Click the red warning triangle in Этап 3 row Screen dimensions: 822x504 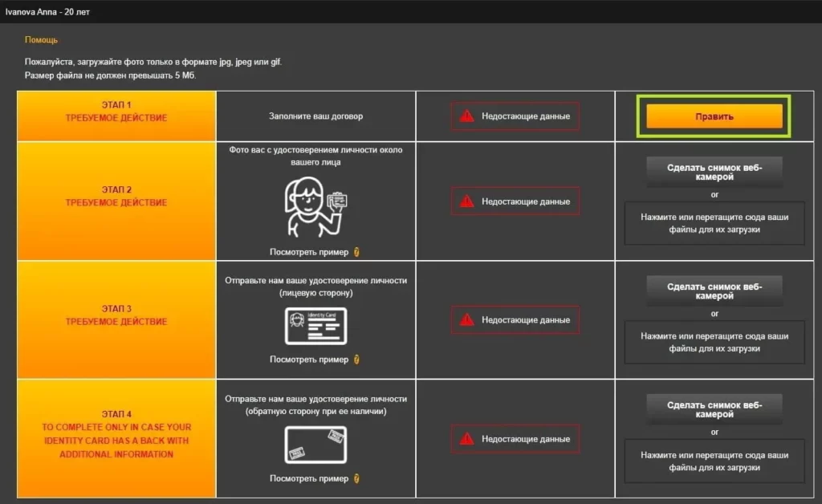(x=466, y=319)
